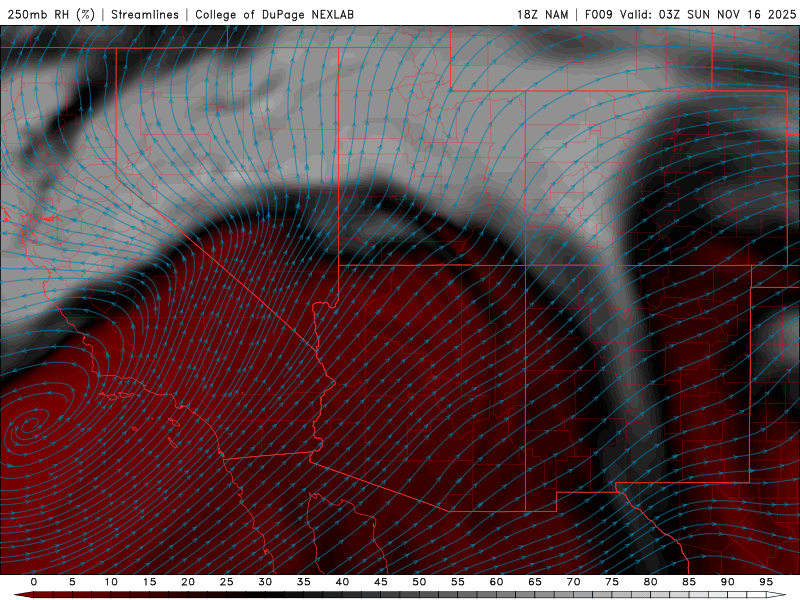The width and height of the screenshot is (800, 600).
Task: Click the colorbar label "85"
Action: click(689, 582)
